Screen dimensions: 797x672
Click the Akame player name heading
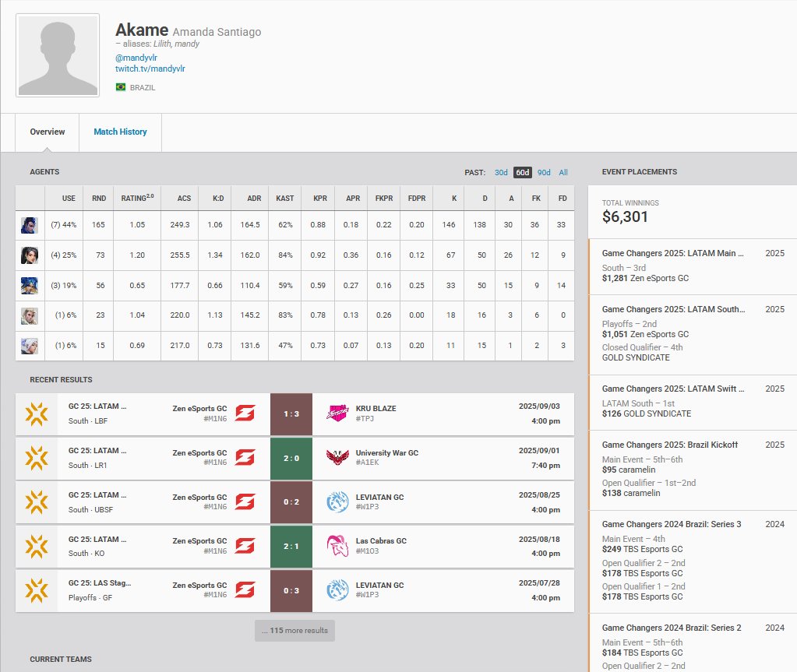pos(142,30)
